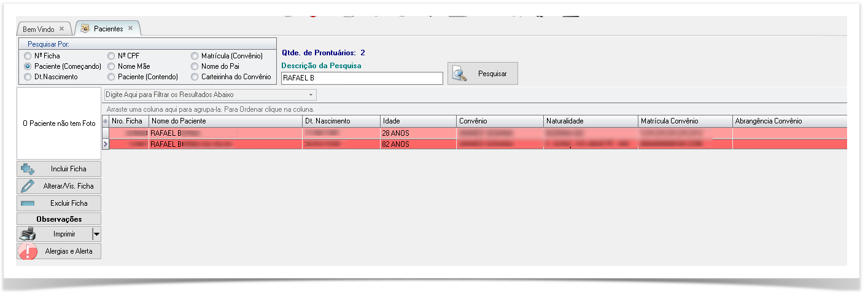Select Carteirinha do Convênio radio option

pyautogui.click(x=195, y=77)
